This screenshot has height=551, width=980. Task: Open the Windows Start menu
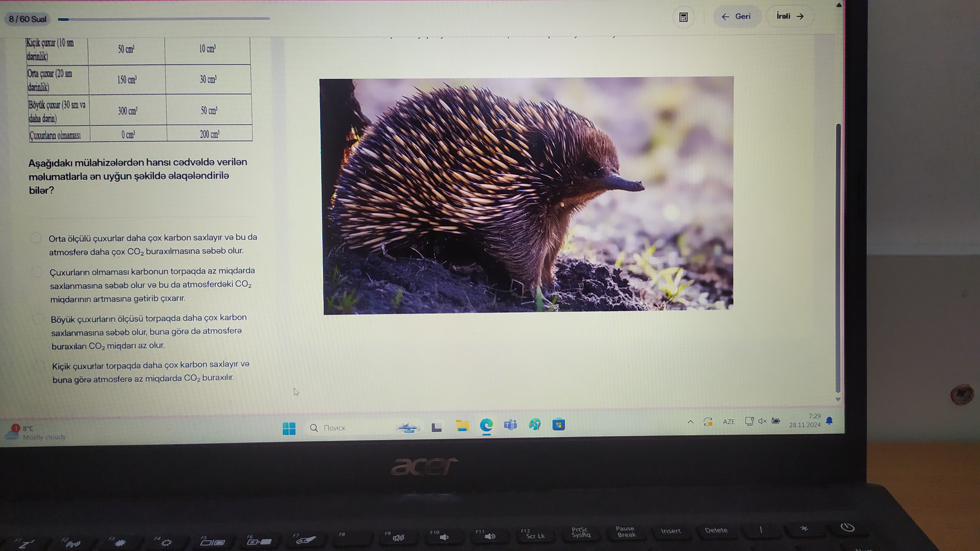tap(289, 428)
